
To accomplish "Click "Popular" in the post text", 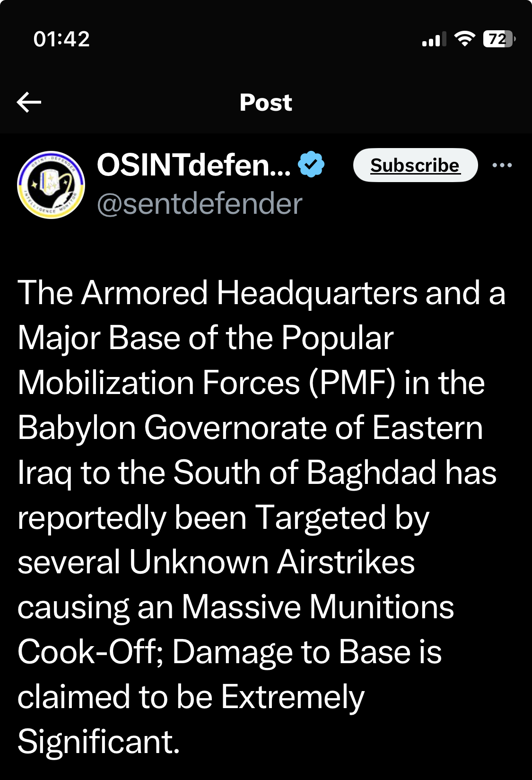I will (x=337, y=338).
